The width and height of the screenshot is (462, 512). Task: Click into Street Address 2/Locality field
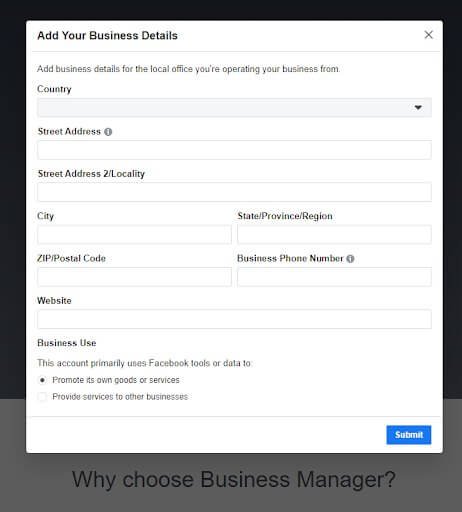[x=234, y=192]
